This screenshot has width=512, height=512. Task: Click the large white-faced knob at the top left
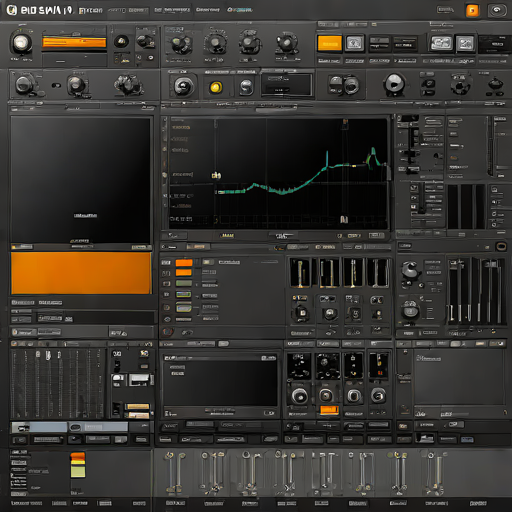[21, 43]
